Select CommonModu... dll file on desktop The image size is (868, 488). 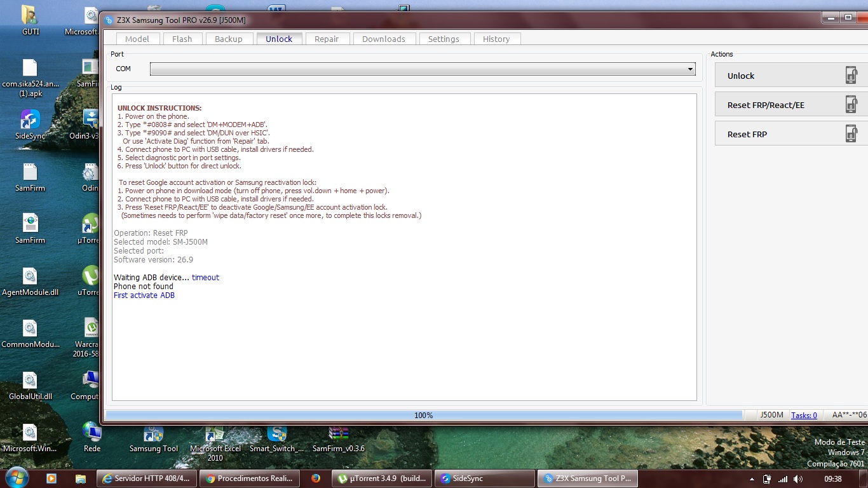coord(31,333)
